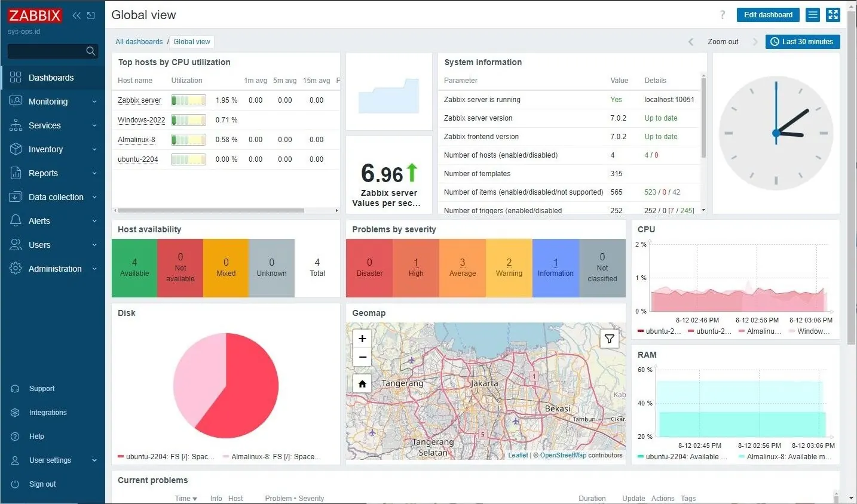The image size is (857, 504).
Task: Click the search magnifier icon
Action: click(91, 51)
